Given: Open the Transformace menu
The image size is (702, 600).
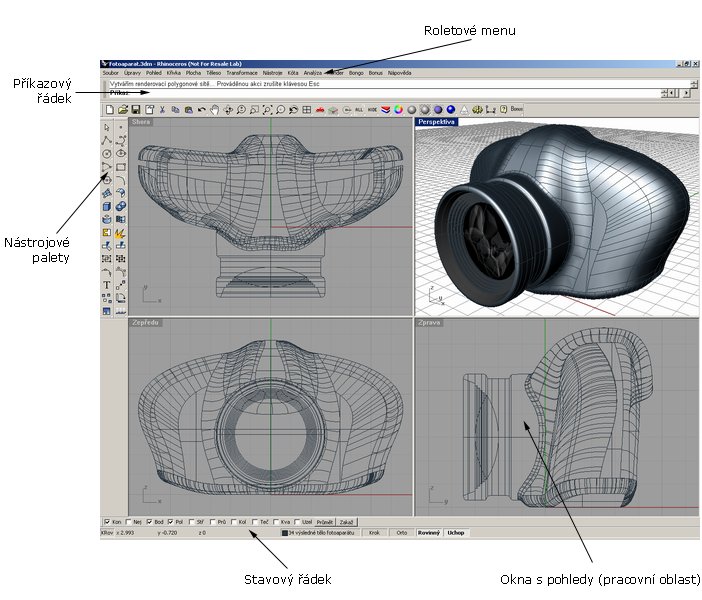Looking at the screenshot, I should point(242,73).
